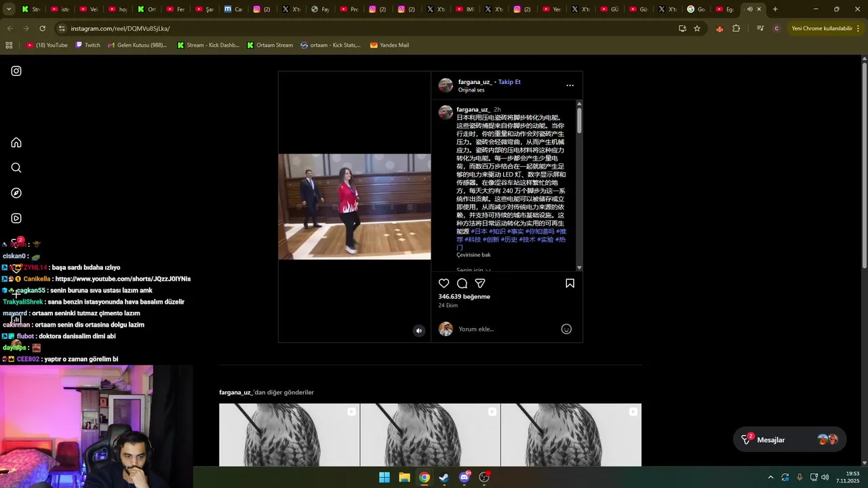Open media controls icon in toolbar
This screenshot has height=488, width=868.
(x=760, y=28)
